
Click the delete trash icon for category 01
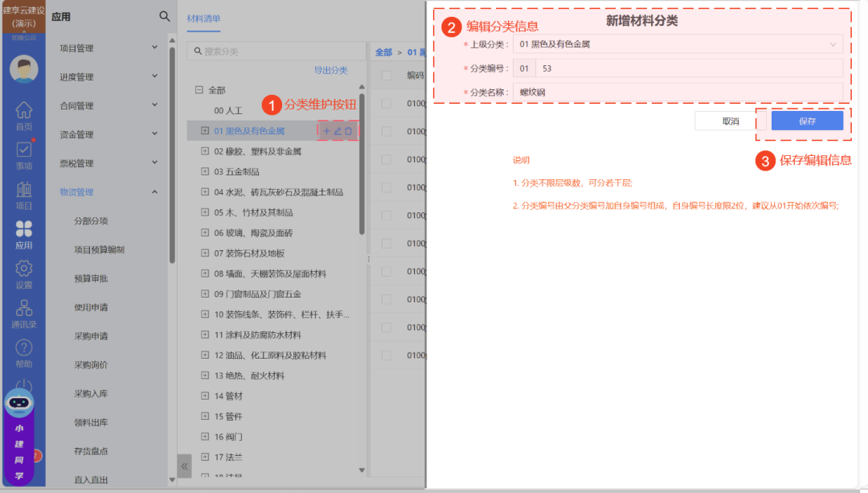[349, 130]
